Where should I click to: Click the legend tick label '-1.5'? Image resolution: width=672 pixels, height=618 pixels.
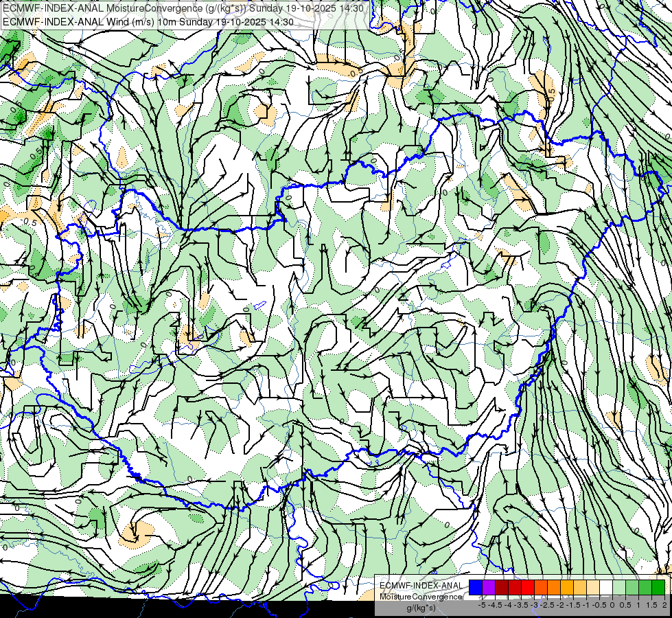point(573,605)
